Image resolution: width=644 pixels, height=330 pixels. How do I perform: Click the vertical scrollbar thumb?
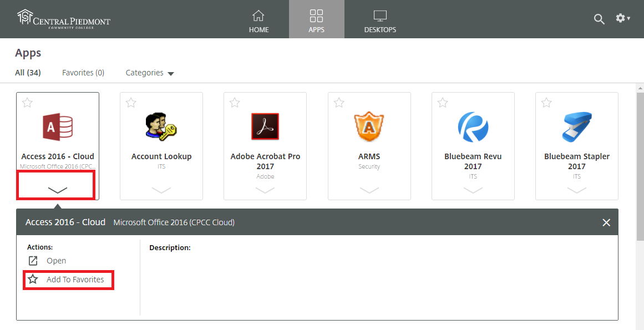click(x=640, y=166)
